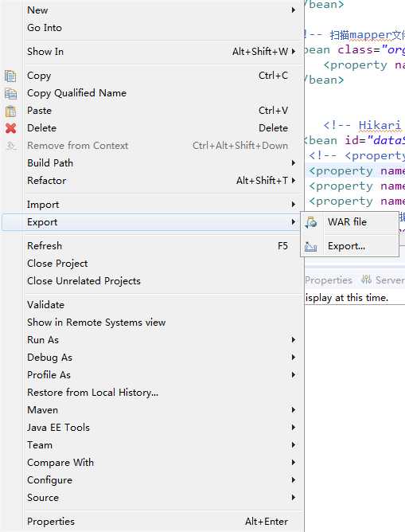Click the Export... submenu icon
Viewport: 405px width, 532px height.
pos(311,246)
